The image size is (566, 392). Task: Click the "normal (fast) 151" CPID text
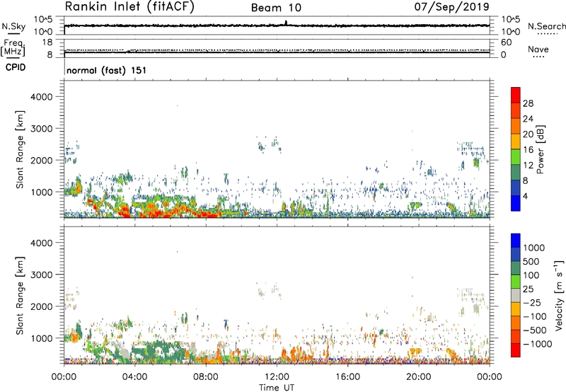pos(107,70)
